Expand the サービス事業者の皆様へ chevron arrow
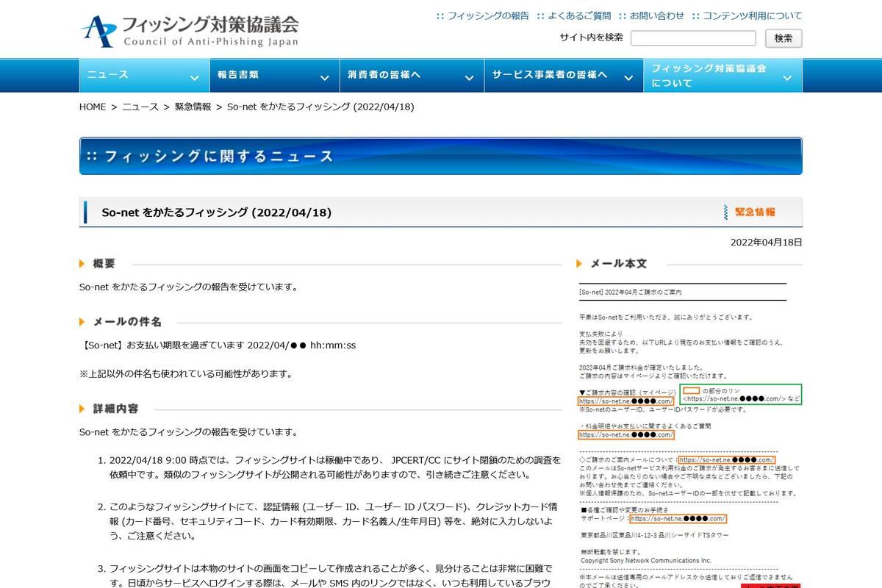882x588 pixels. click(x=628, y=78)
